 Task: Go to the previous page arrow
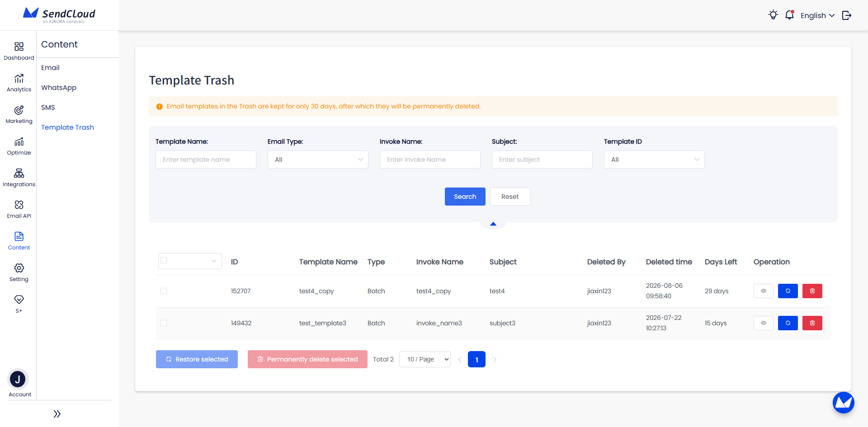click(459, 360)
